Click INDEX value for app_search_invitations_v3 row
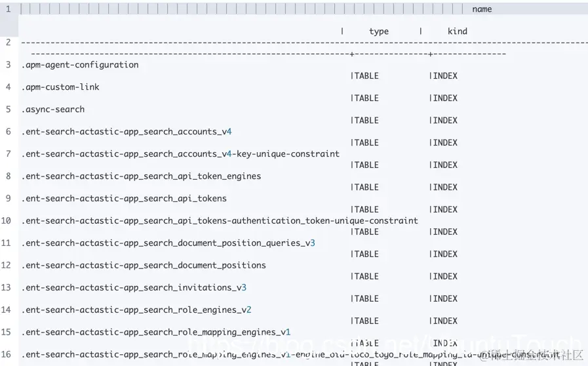588x366 pixels. (x=446, y=299)
